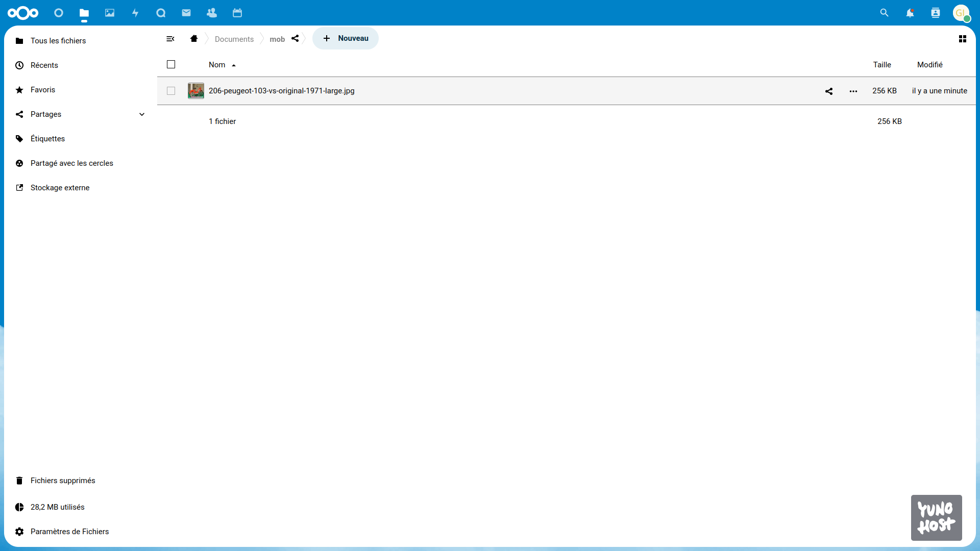Open the Photos app icon in top bar

point(110,13)
